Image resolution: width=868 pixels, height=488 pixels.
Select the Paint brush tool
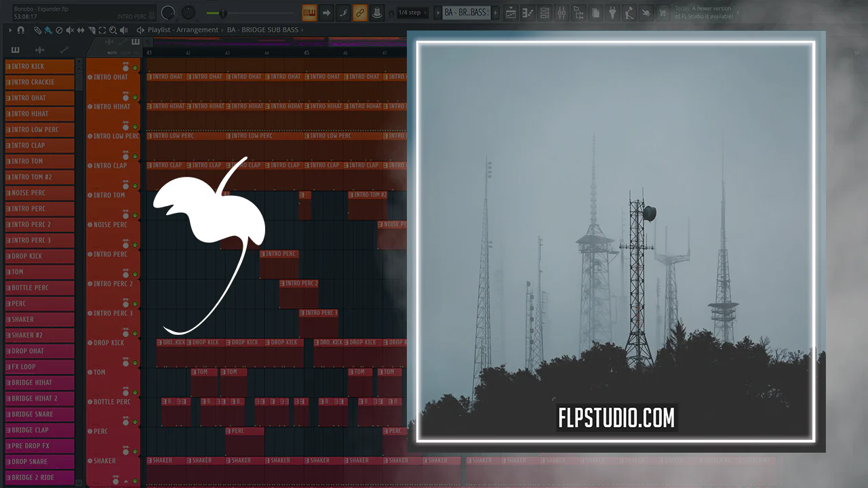point(47,30)
